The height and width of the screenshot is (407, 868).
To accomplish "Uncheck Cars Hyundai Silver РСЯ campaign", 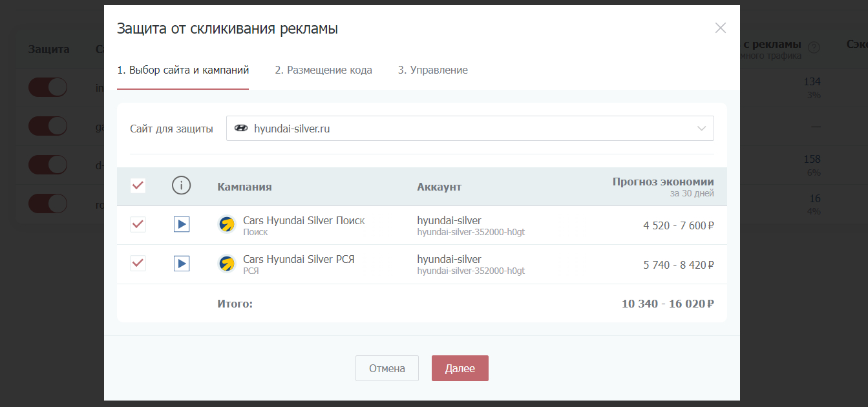I will (138, 264).
